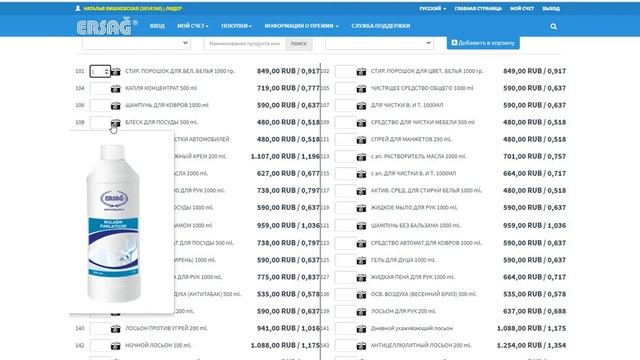Click price 701,00 RUB / 0,757
Viewport: 640px width, 360px height.
point(535,157)
